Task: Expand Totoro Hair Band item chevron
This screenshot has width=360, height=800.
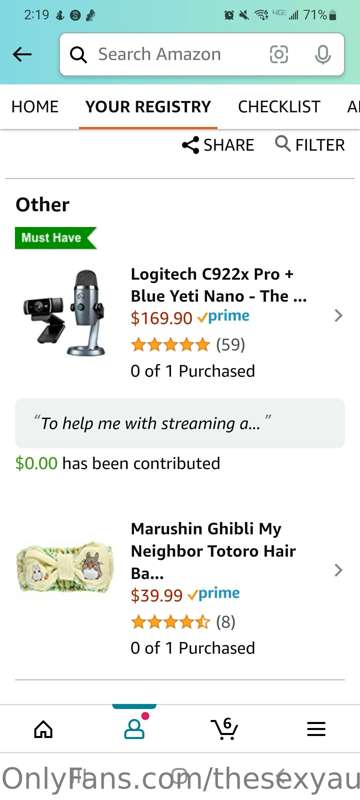Action: [338, 570]
